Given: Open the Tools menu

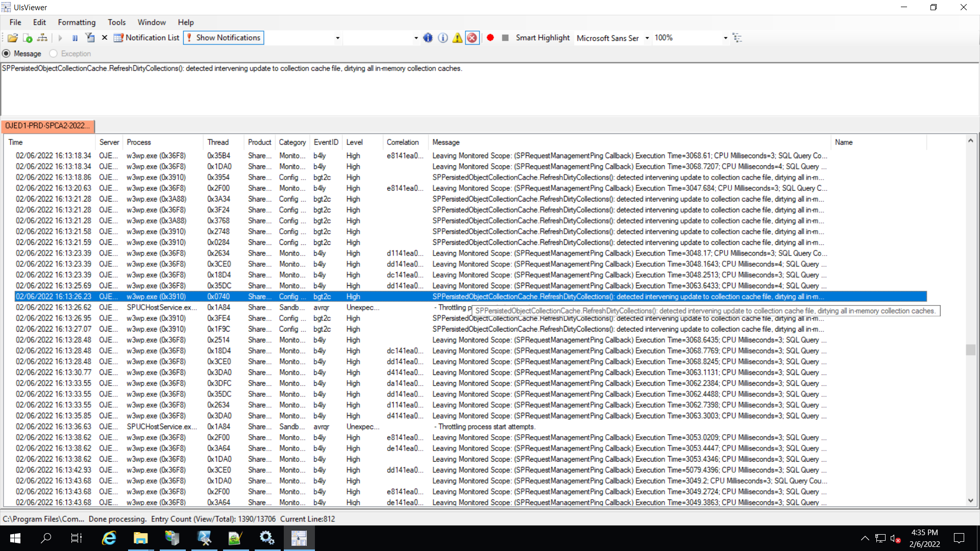Looking at the screenshot, I should [116, 22].
